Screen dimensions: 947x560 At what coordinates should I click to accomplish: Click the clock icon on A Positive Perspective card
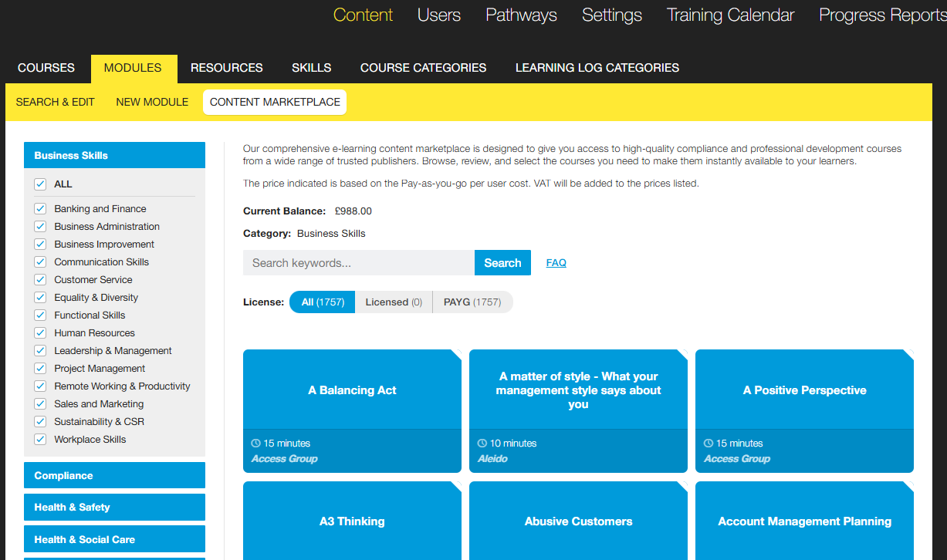pos(709,444)
